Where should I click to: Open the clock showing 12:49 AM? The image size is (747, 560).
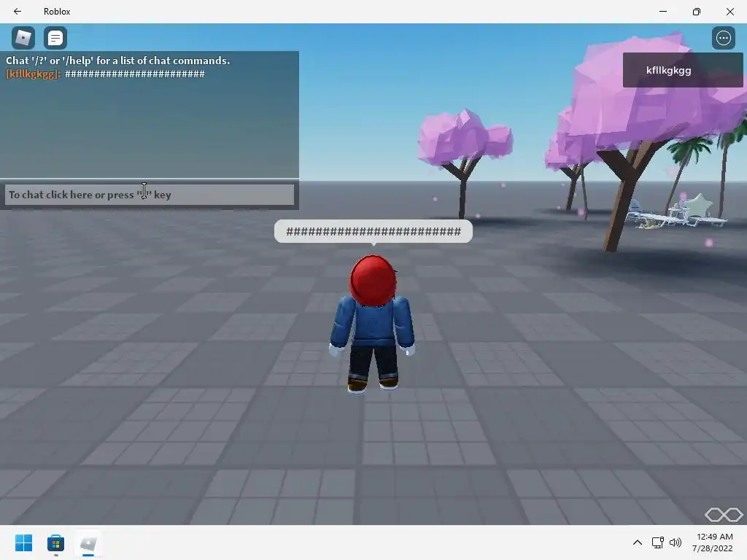pyautogui.click(x=713, y=542)
